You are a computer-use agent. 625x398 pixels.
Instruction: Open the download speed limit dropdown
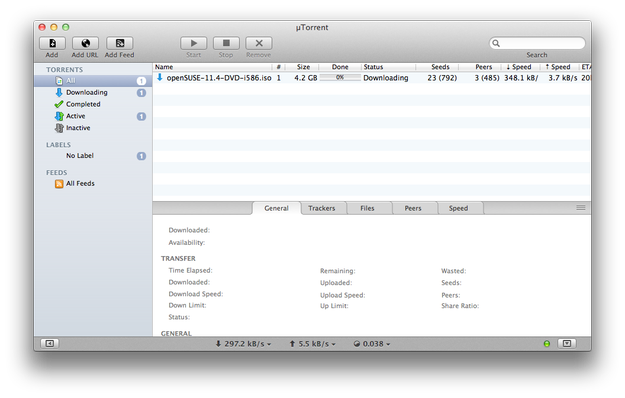pos(243,344)
